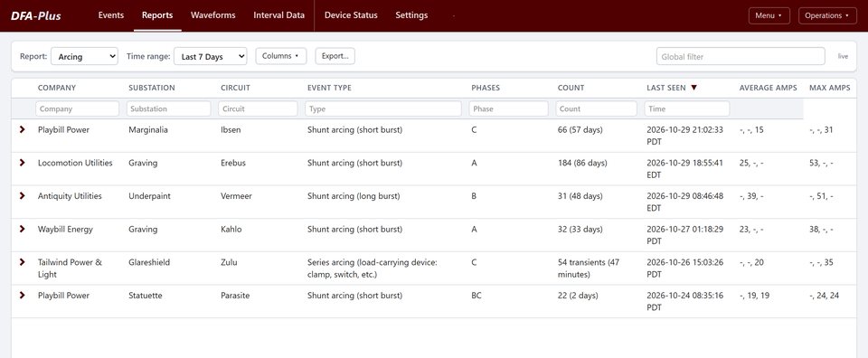Sort by the Average Amps column header
This screenshot has height=358, width=868.
[769, 88]
